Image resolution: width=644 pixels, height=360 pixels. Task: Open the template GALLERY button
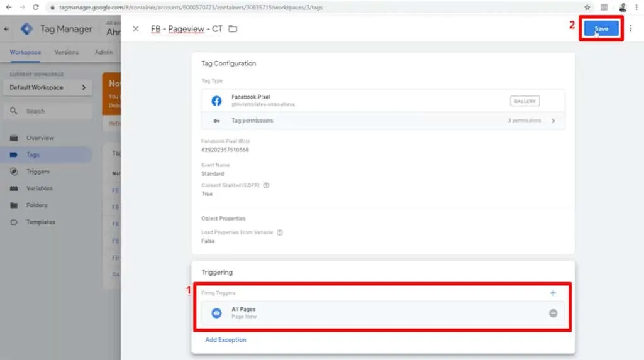[525, 101]
